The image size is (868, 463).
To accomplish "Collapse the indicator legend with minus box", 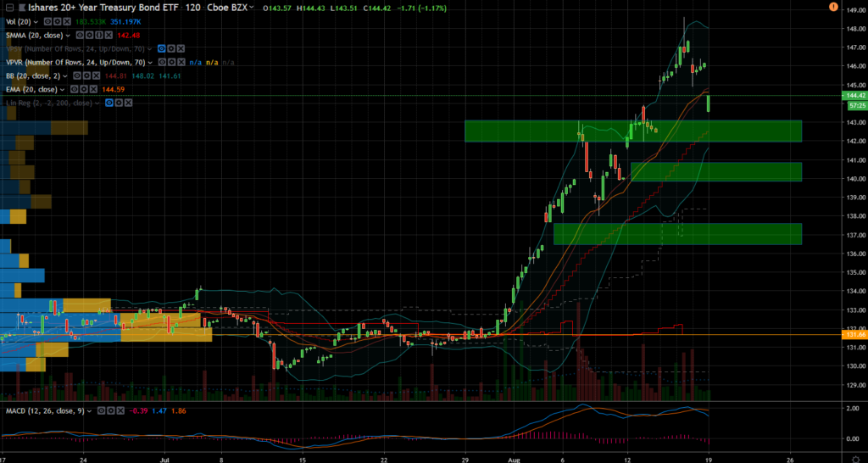I will click(9, 8).
